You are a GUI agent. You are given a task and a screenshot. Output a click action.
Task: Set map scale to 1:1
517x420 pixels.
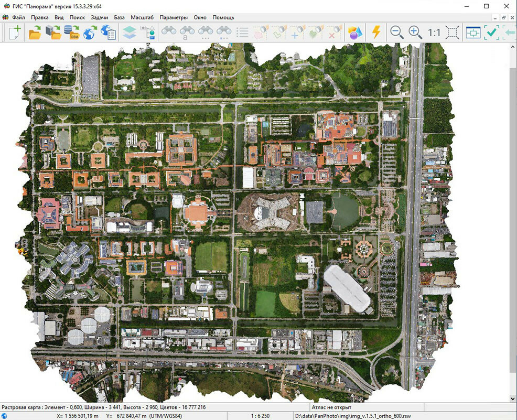[434, 33]
